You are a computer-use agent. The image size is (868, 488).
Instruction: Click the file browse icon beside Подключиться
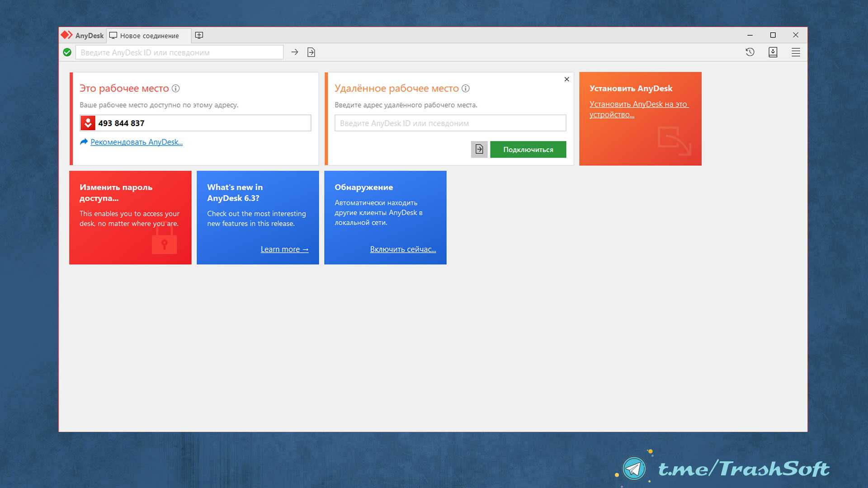pyautogui.click(x=479, y=150)
